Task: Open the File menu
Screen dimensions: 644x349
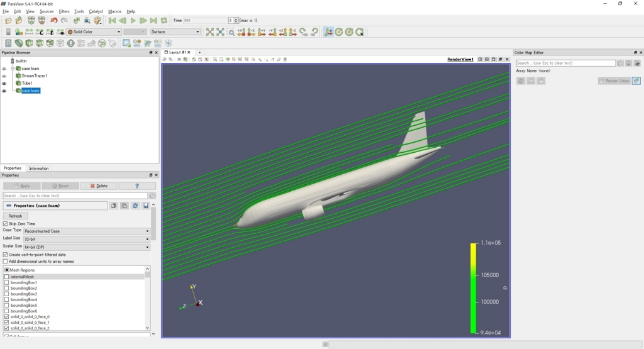Action: [x=6, y=11]
